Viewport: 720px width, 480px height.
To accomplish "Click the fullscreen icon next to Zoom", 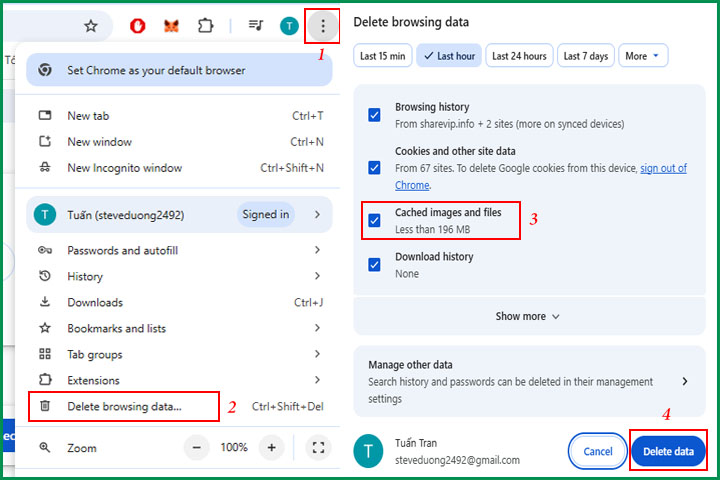I will [x=317, y=448].
